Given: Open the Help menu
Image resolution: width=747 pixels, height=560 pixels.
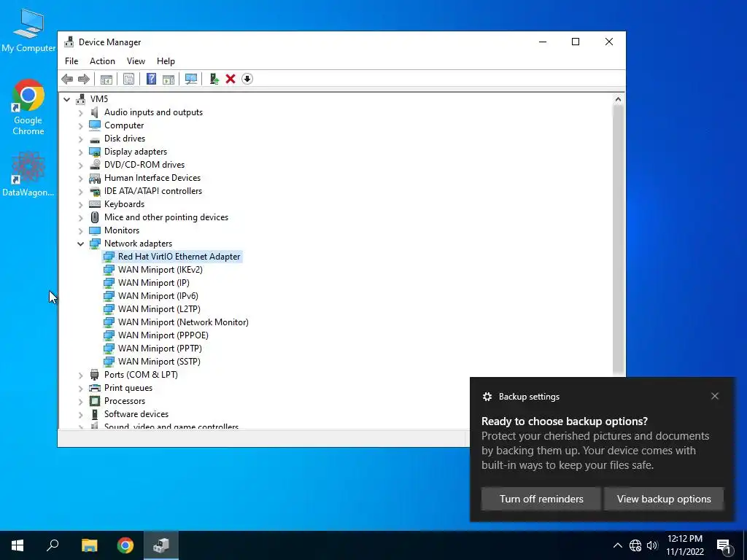Looking at the screenshot, I should 166,61.
